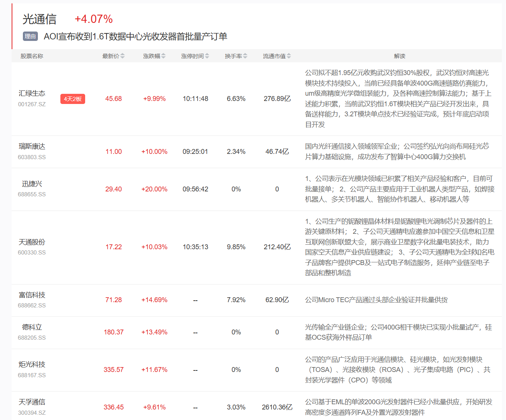
Task: Click 富信科技 stock name
Action: (x=32, y=295)
